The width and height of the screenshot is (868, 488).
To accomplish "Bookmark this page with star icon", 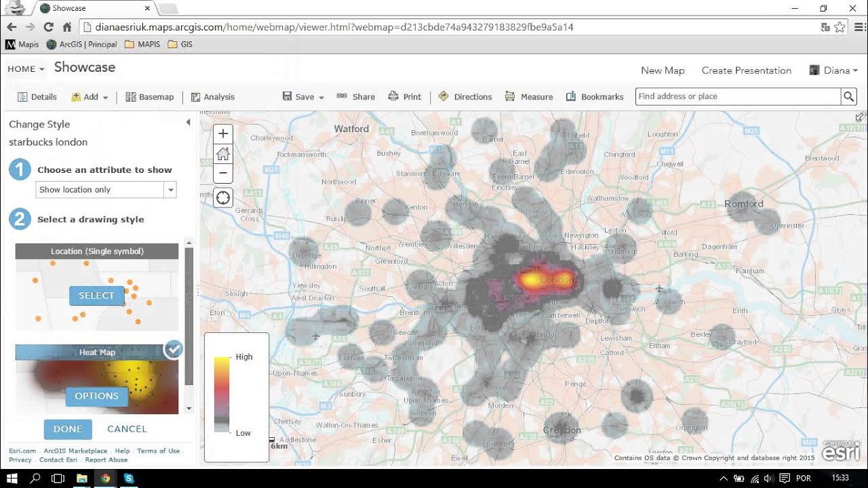I will (x=840, y=27).
